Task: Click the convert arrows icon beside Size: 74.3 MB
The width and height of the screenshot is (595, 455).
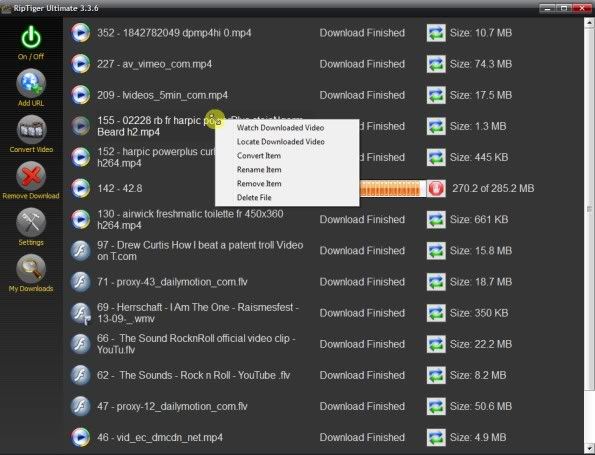Action: coord(436,64)
